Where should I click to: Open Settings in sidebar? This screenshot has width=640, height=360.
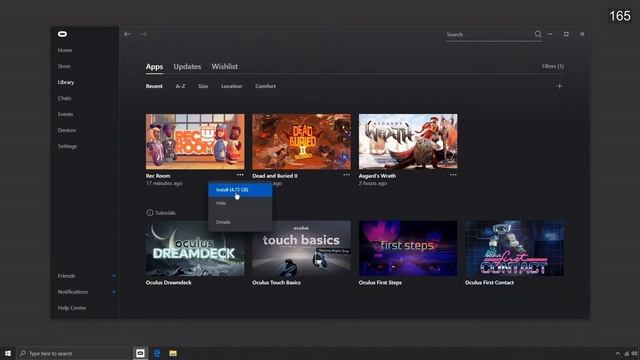67,146
